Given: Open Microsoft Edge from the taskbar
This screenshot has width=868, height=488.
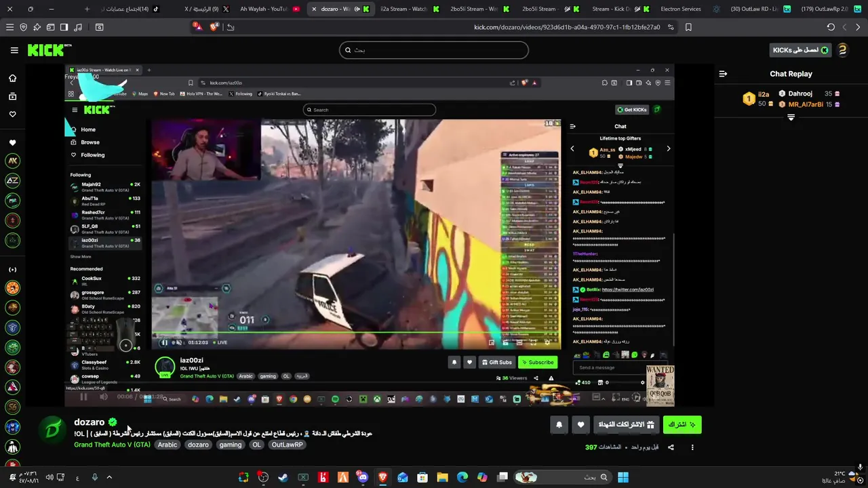Looking at the screenshot, I should point(462,477).
